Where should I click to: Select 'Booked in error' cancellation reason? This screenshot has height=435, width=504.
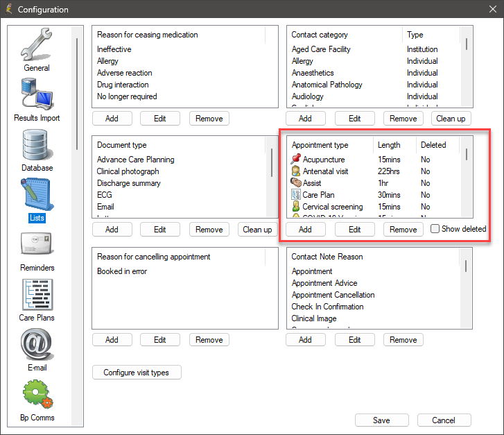(x=122, y=271)
